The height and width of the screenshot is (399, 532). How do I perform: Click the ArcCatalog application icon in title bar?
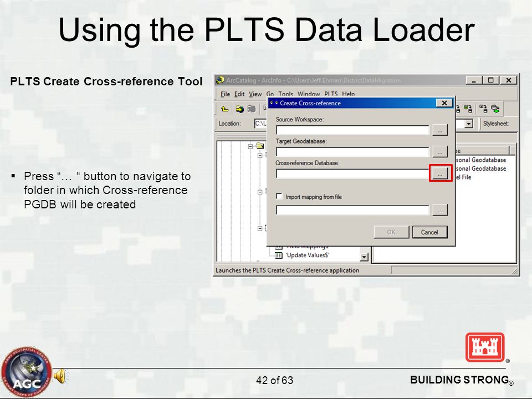[x=220, y=80]
